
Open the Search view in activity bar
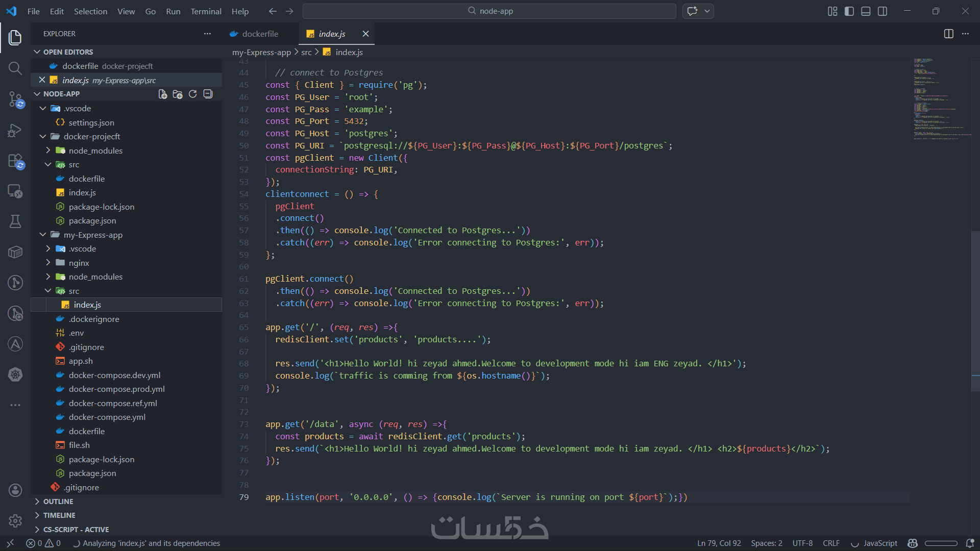pyautogui.click(x=15, y=68)
